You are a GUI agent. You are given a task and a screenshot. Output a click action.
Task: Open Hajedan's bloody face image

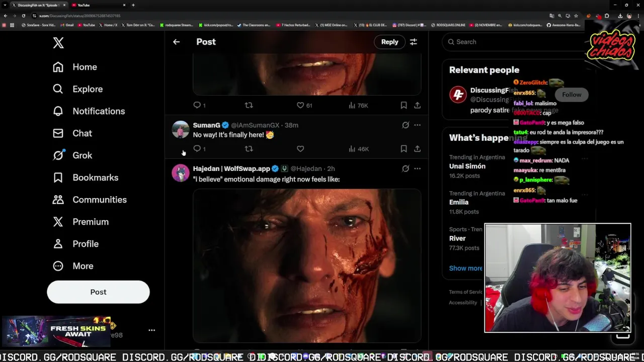[x=307, y=266]
